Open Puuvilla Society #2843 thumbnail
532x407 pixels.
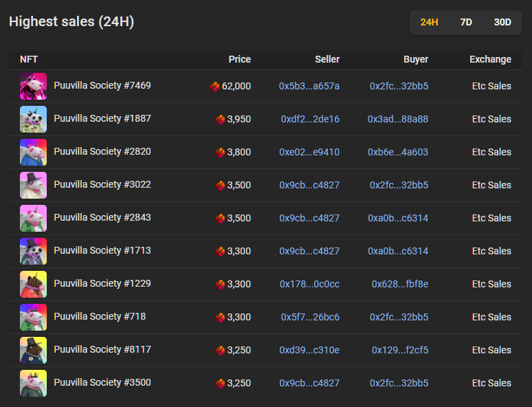tap(33, 218)
